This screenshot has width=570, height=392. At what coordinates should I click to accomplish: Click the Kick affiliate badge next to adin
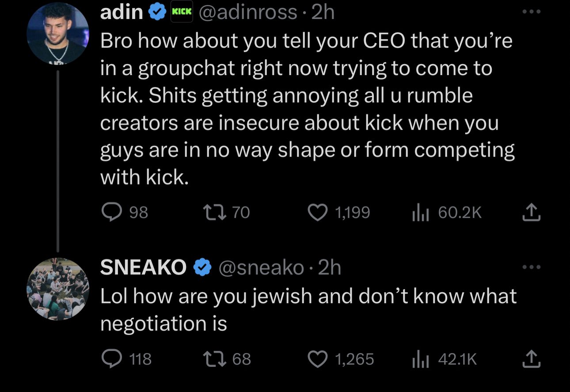tap(182, 13)
